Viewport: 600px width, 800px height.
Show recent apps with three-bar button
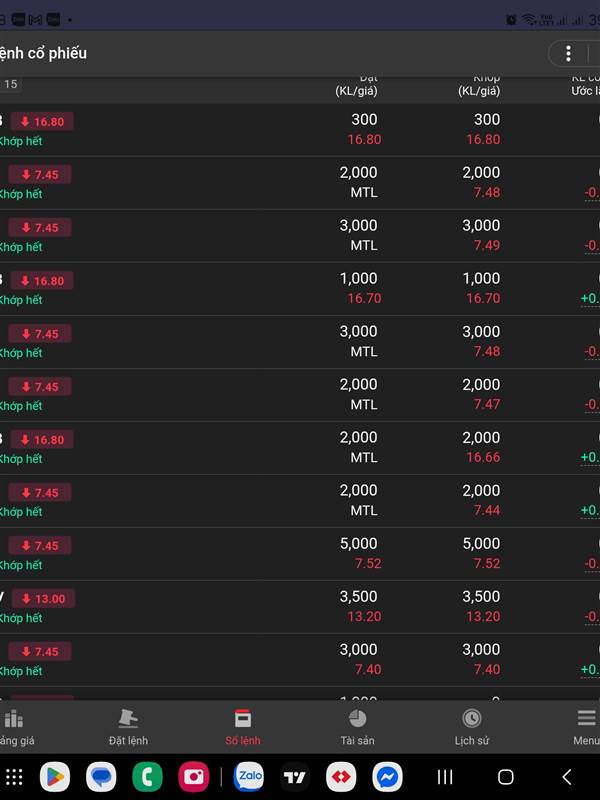pos(445,777)
